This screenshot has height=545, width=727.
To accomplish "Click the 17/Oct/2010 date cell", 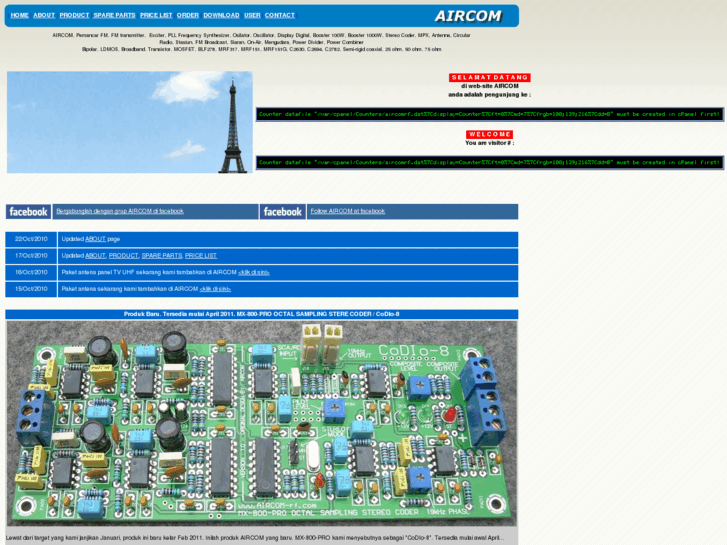I will pos(31,256).
